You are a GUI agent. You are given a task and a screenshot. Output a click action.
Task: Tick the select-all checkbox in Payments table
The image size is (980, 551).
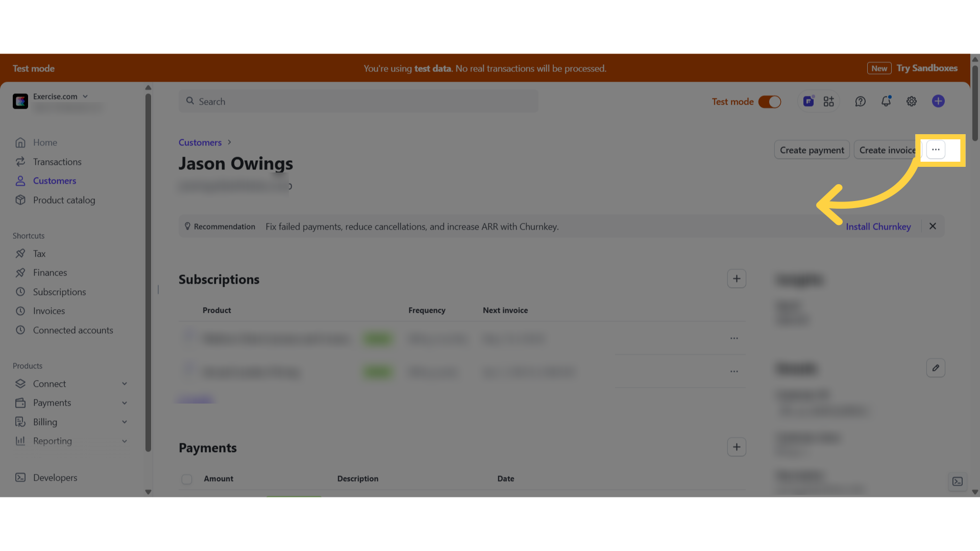click(187, 479)
